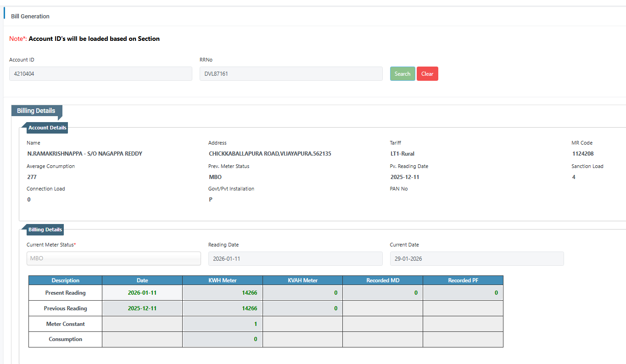Click Previous Reading KVAH Meter field
Screen dimensions: 626x364
(x=302, y=308)
